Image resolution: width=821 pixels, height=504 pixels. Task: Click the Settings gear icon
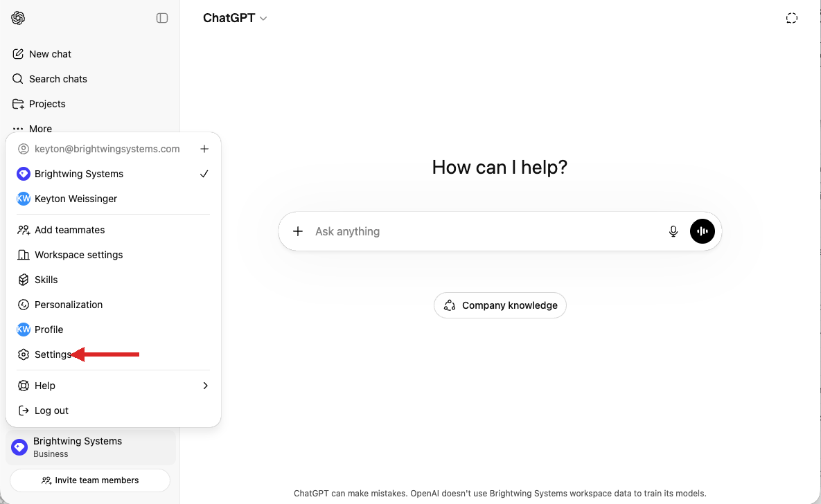point(24,354)
